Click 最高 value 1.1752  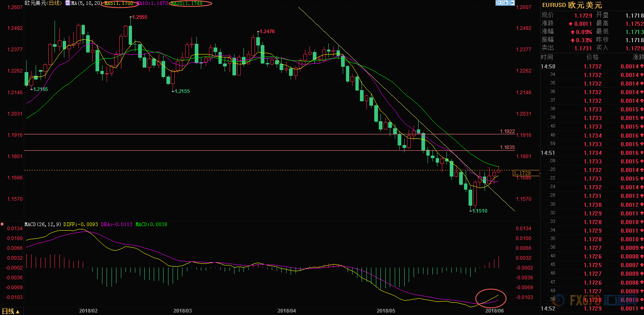click(x=635, y=24)
